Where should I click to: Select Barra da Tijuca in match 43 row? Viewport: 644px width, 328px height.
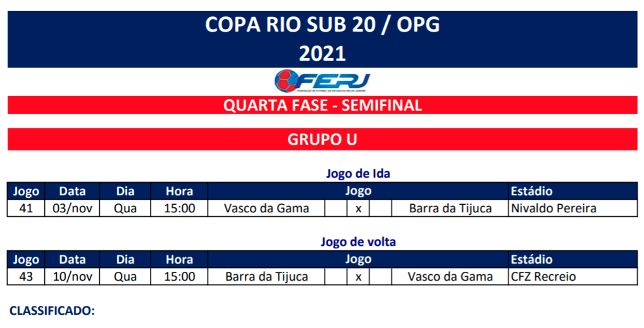pyautogui.click(x=266, y=276)
